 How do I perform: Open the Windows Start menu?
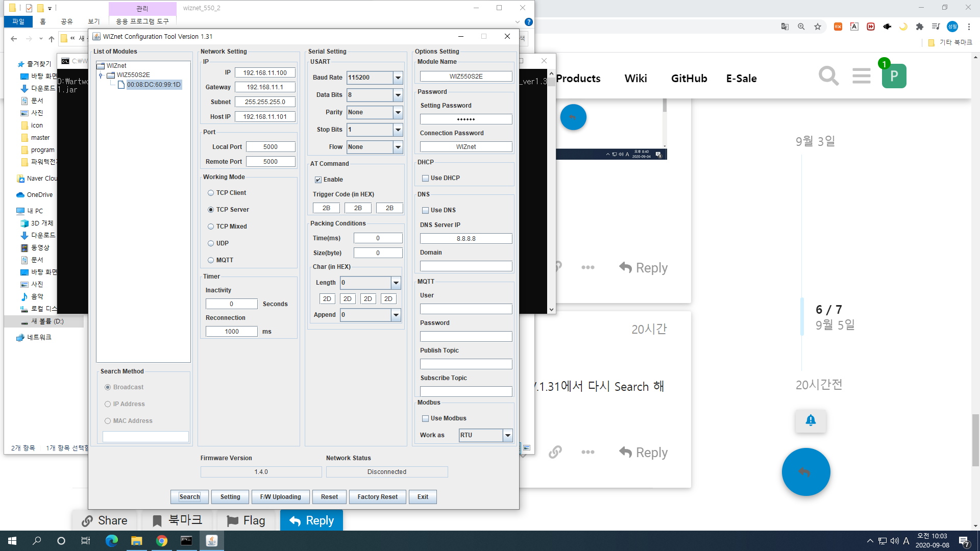(x=12, y=541)
